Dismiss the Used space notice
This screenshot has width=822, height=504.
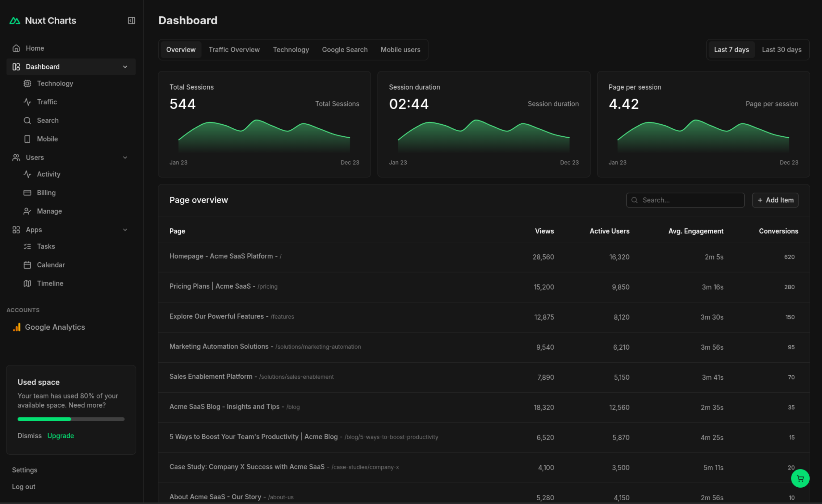30,436
